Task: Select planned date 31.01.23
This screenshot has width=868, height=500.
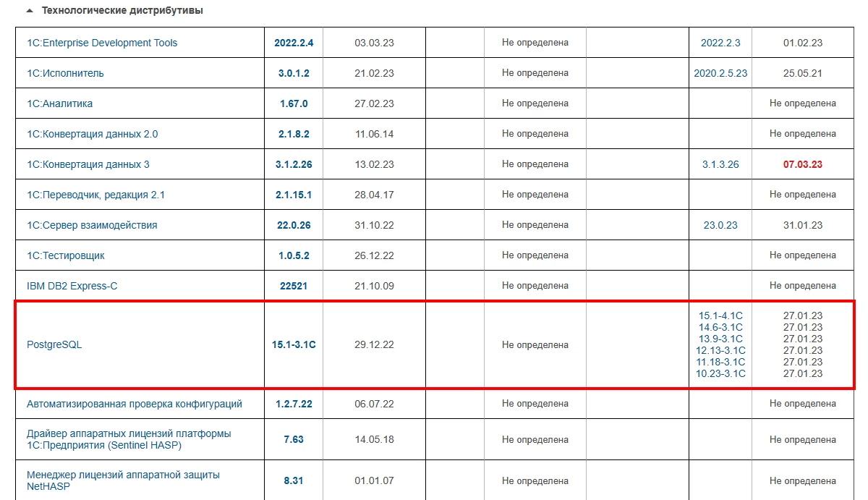Action: 803,225
